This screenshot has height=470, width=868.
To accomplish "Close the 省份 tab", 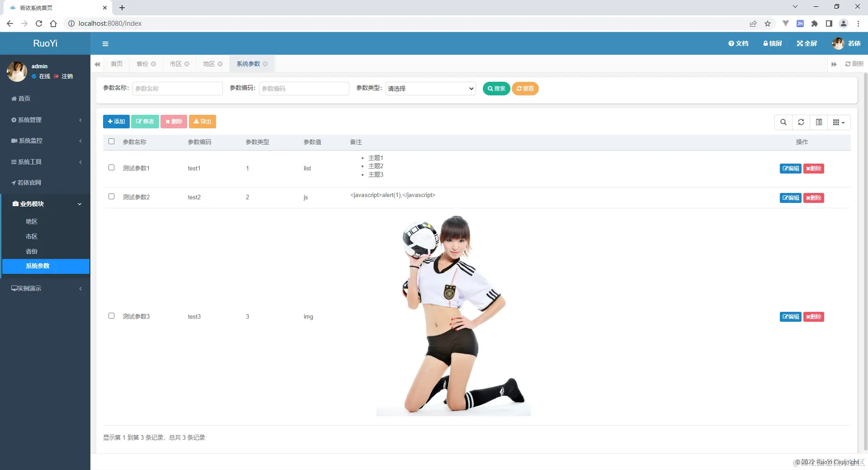I will (154, 64).
